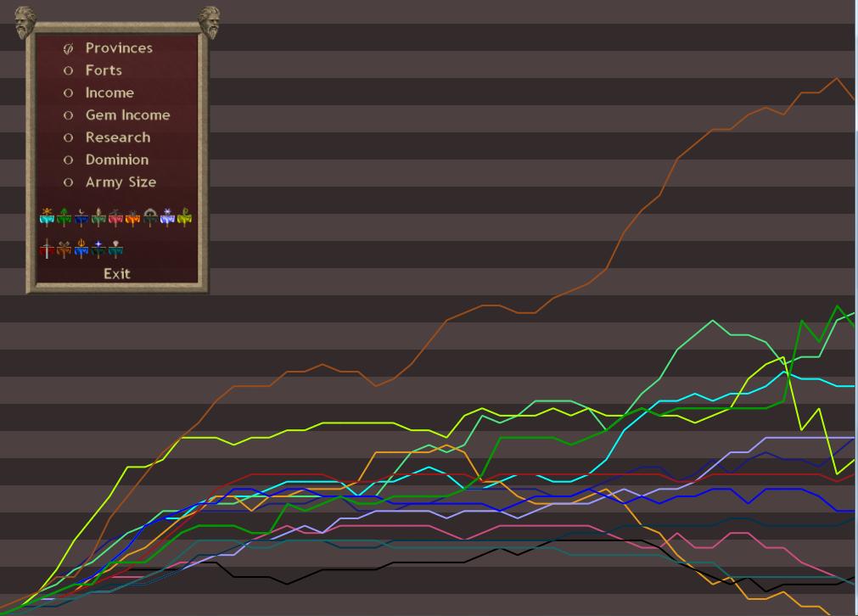Click the orange nation banner
Screen dimensions: 858x616
(x=132, y=218)
